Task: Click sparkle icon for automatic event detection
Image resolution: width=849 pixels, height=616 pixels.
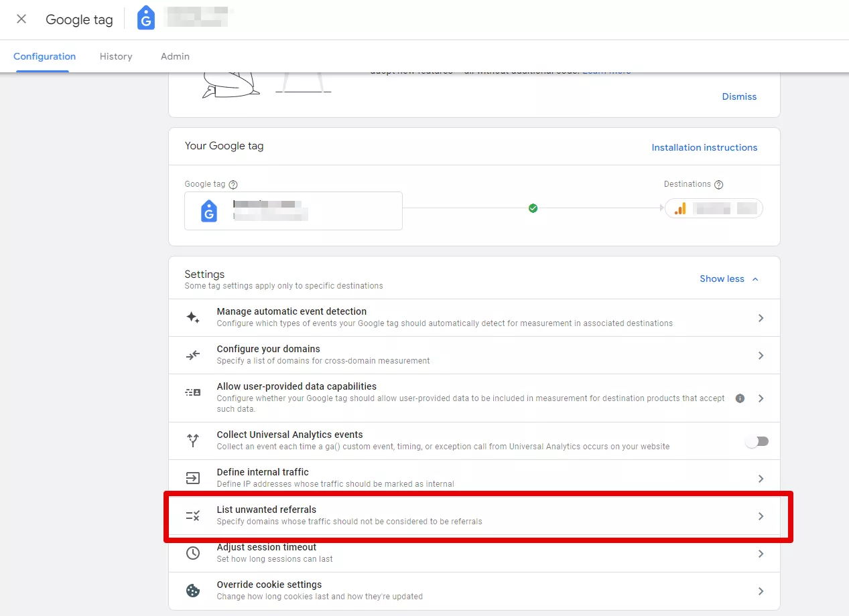Action: pyautogui.click(x=193, y=317)
